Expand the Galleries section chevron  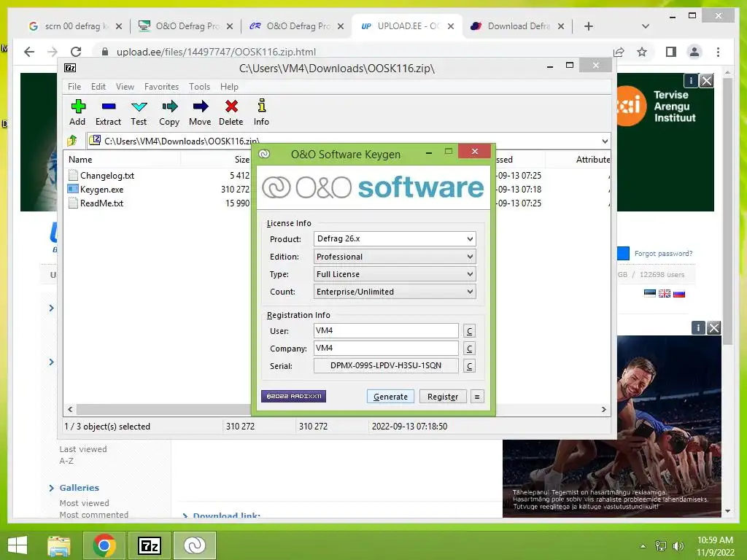pos(52,488)
